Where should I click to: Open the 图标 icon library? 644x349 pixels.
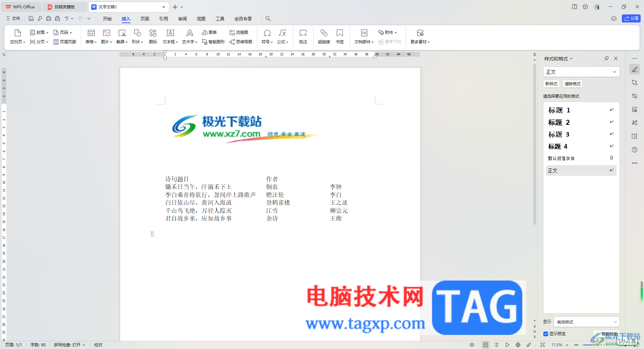tap(153, 37)
